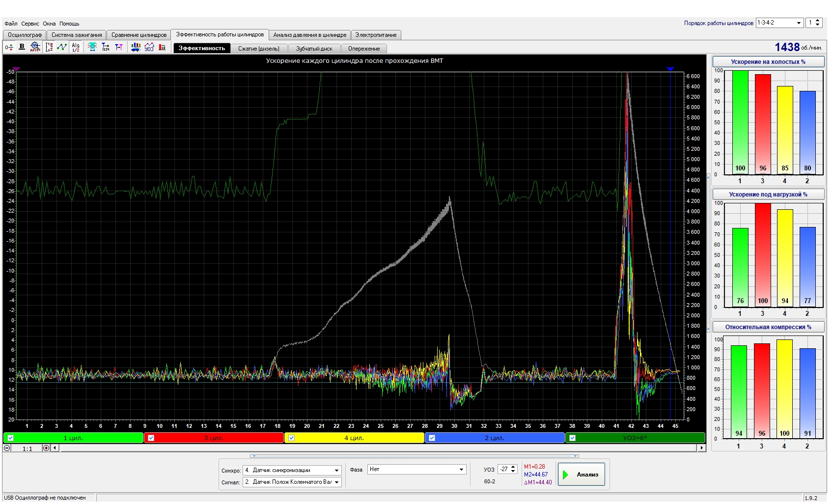Screen dimensions: 833x504
Task: Click the blue-magenta markers distance icon
Action: tap(119, 47)
